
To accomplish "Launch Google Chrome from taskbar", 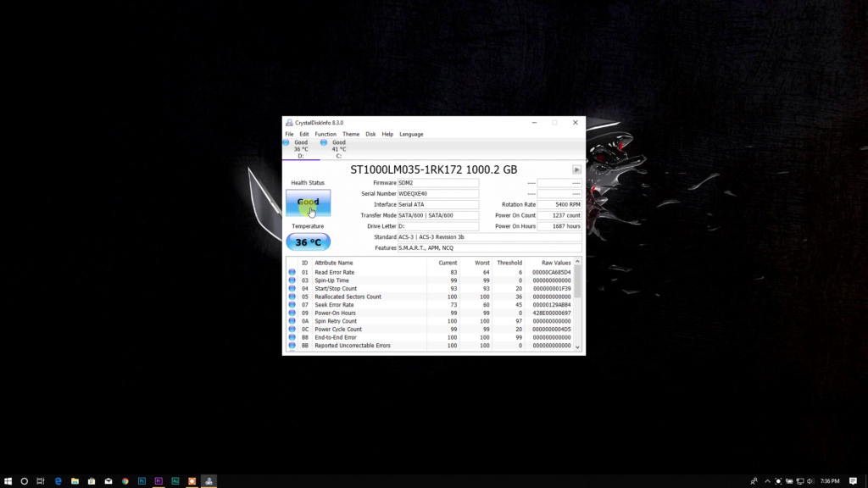I will tap(125, 481).
